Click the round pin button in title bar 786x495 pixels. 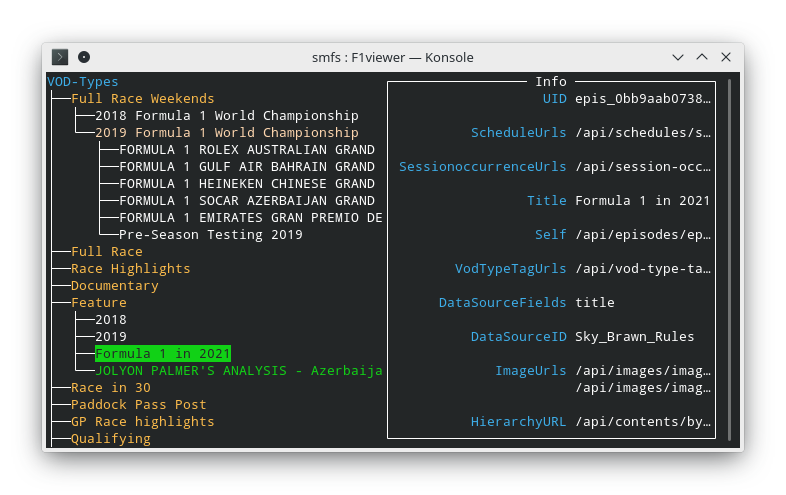coord(84,57)
